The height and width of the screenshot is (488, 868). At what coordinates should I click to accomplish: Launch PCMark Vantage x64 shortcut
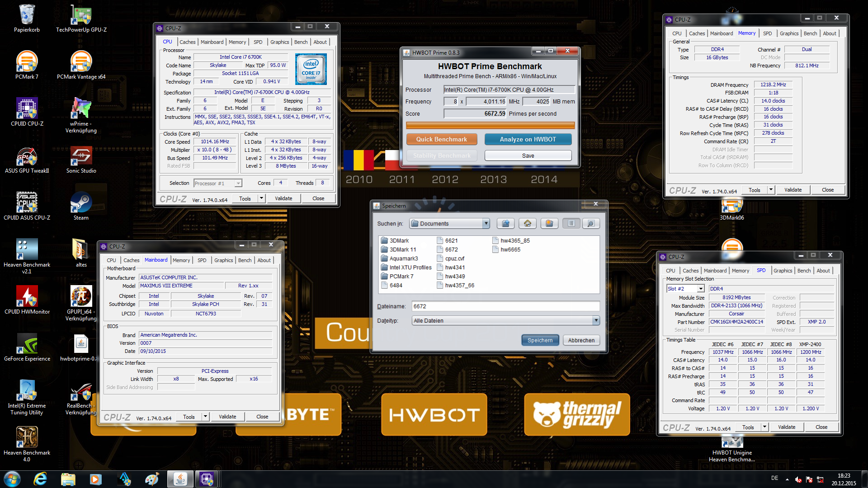pyautogui.click(x=81, y=65)
